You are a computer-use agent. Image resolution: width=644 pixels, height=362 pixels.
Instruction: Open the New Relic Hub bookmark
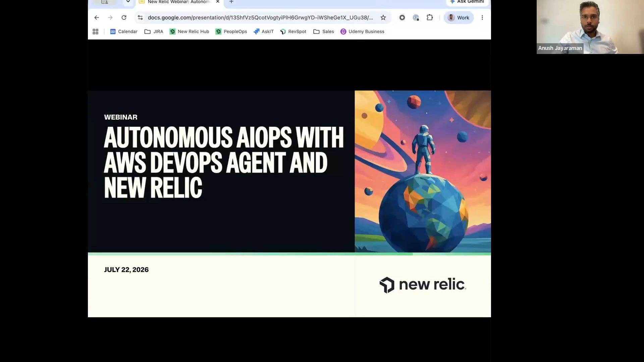click(189, 32)
